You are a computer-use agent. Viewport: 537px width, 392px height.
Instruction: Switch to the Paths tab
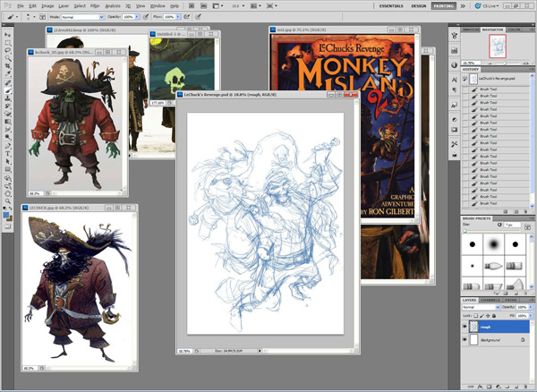[x=511, y=300]
